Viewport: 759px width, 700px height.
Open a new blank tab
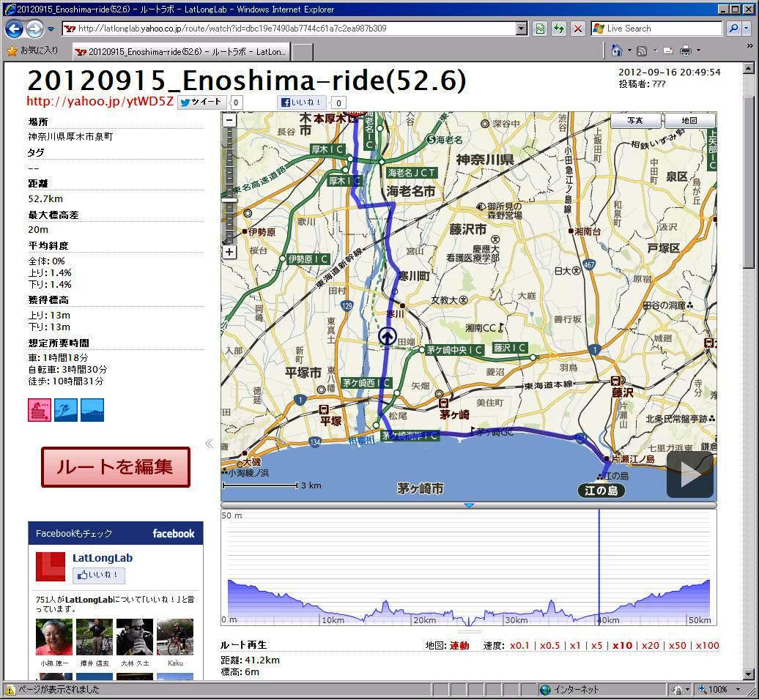pos(303,52)
